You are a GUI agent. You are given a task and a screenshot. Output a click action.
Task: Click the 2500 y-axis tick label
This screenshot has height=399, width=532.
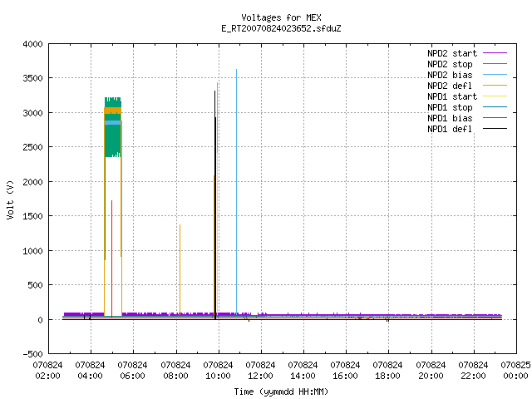coord(32,147)
